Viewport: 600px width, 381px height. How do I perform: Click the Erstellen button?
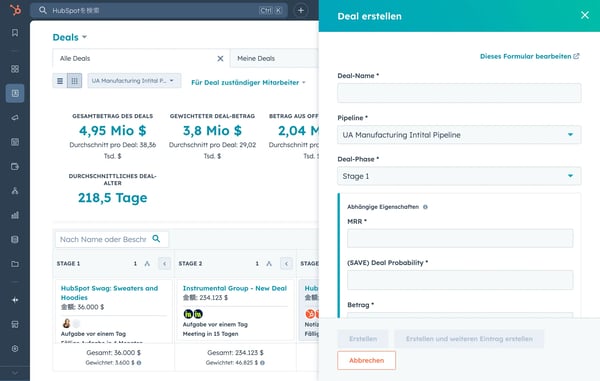(363, 339)
